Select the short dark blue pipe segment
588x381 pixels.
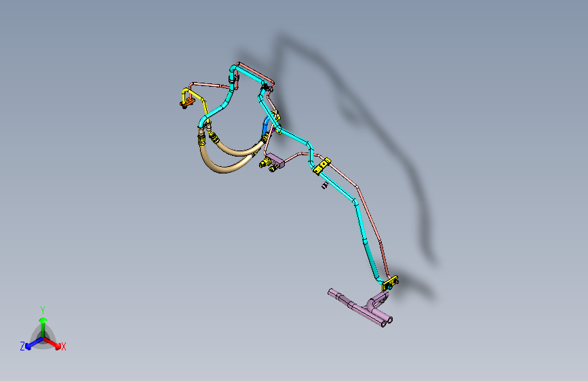pyautogui.click(x=265, y=126)
